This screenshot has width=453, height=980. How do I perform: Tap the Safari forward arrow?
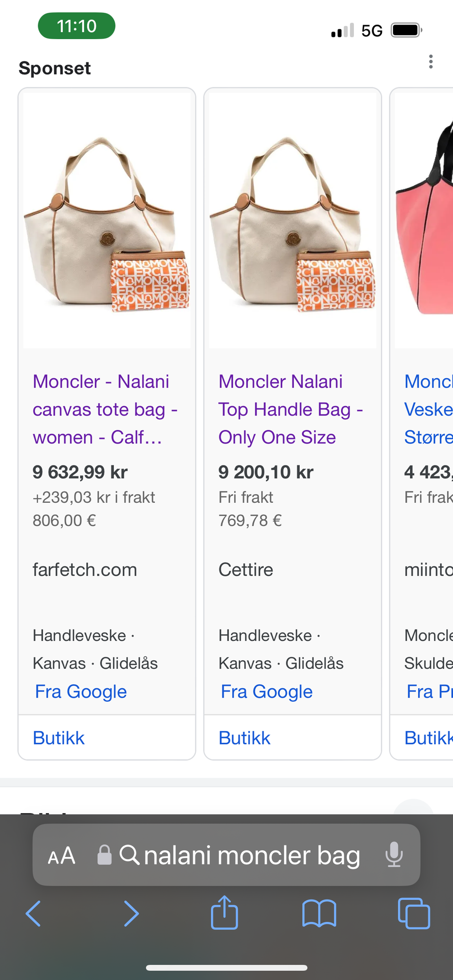(131, 914)
